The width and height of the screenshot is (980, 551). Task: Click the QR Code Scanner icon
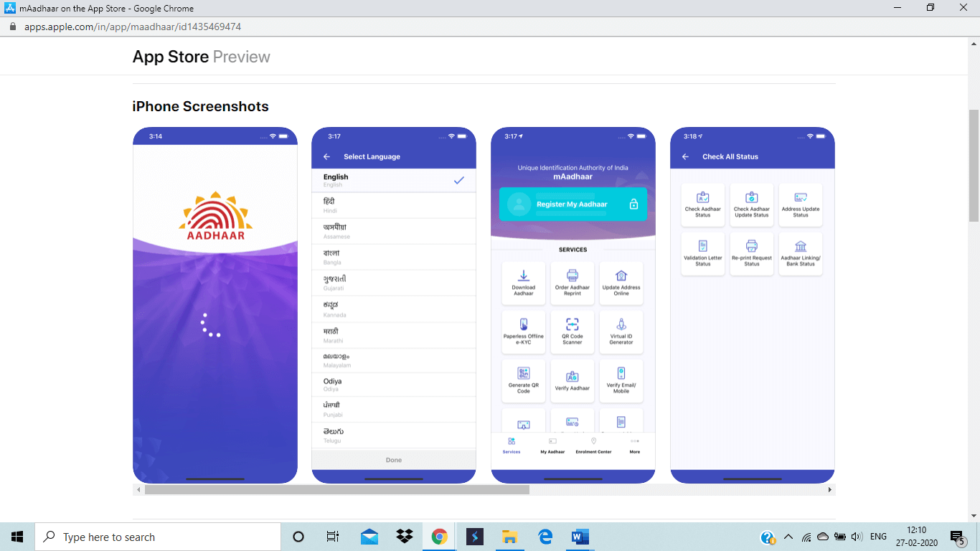[573, 325]
